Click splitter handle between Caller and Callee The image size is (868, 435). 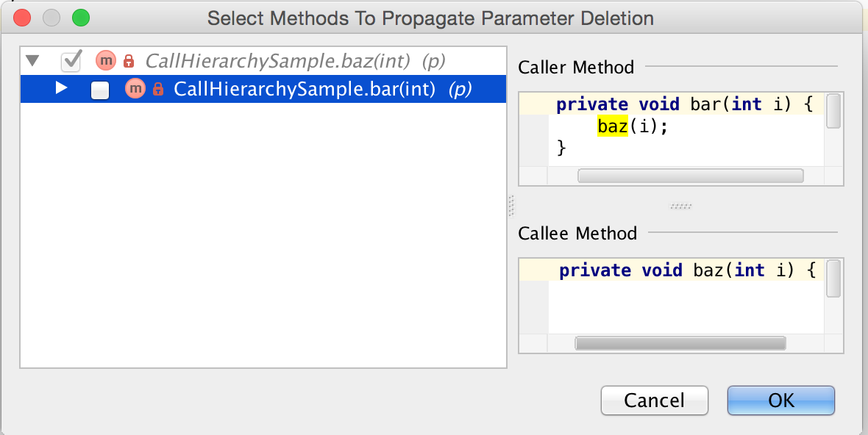click(681, 206)
